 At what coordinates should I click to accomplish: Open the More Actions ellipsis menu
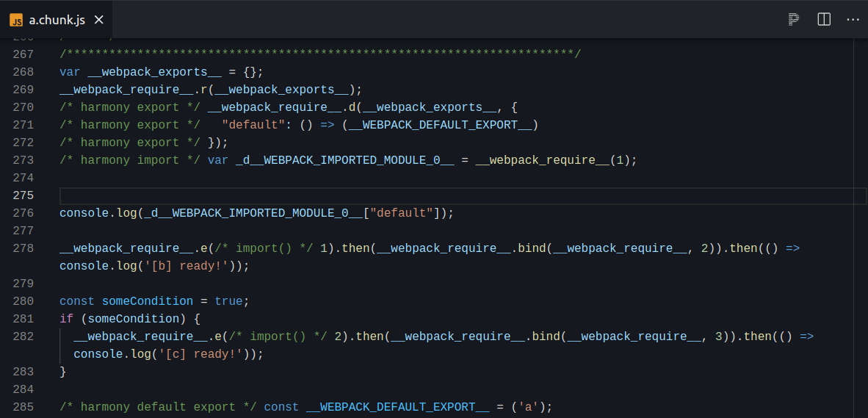pos(853,20)
